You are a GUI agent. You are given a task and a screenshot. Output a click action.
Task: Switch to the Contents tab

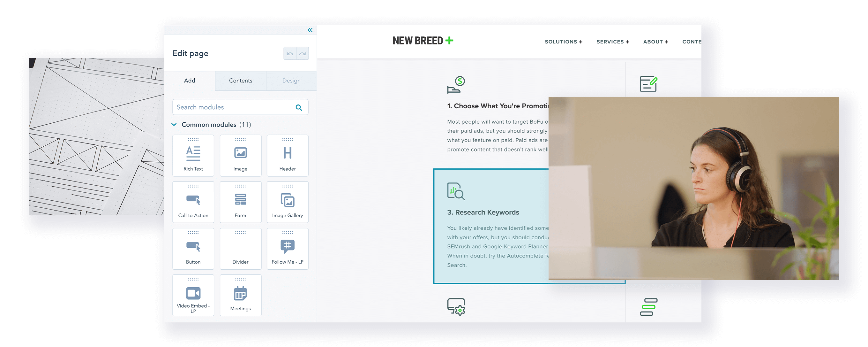pos(241,81)
